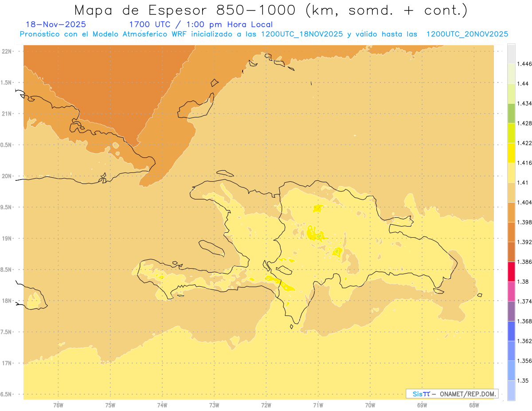Click the '1.416' scale value
Image resolution: width=532 pixels, height=411 pixels.
tap(524, 163)
